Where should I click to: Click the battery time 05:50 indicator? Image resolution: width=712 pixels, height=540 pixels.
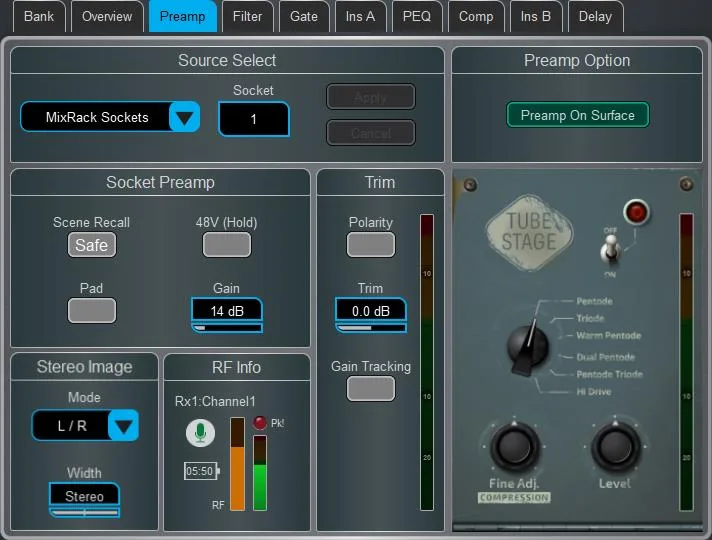[x=201, y=471]
